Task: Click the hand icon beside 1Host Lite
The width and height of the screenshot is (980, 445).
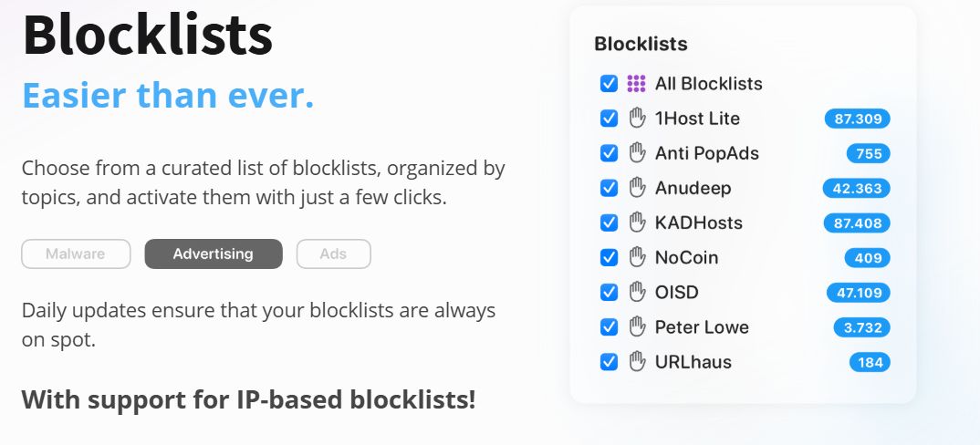Action: pos(636,119)
